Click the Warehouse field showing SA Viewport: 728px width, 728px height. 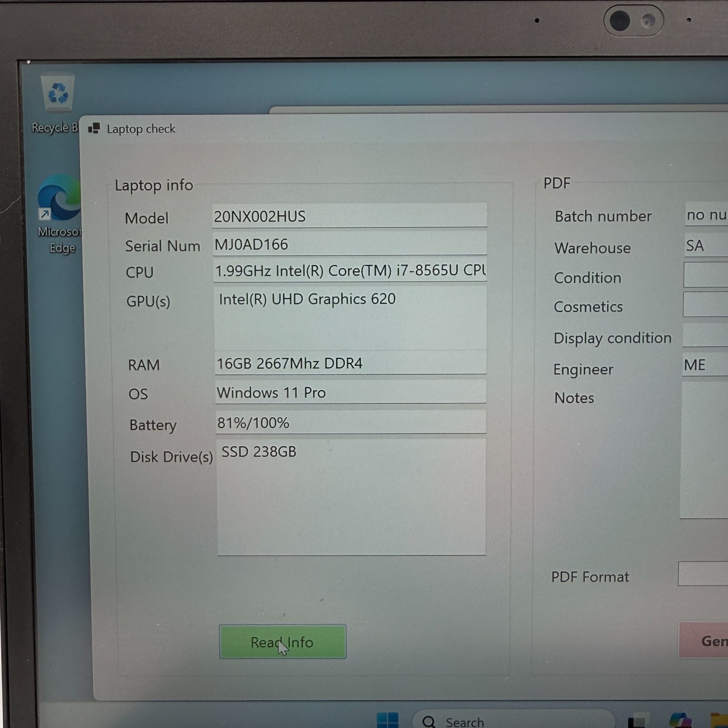pos(706,245)
